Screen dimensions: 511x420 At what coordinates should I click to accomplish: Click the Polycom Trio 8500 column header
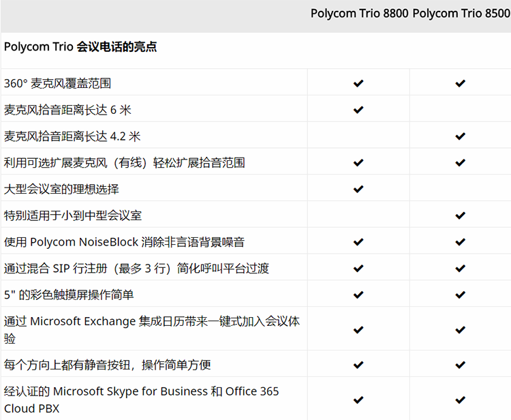coord(461,14)
